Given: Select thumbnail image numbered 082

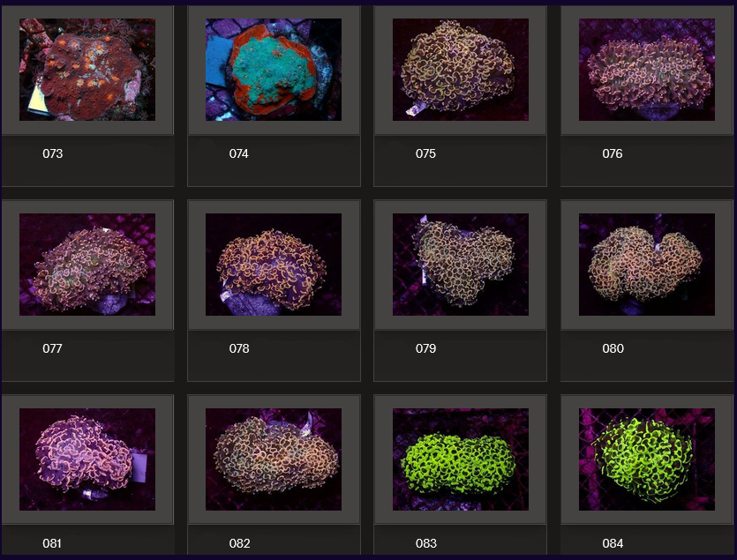Looking at the screenshot, I should click(x=274, y=459).
